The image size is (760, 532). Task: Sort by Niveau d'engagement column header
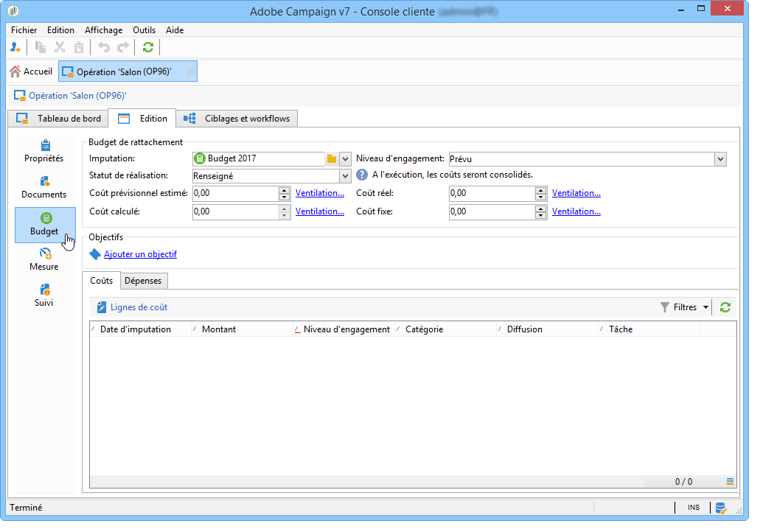coord(344,329)
